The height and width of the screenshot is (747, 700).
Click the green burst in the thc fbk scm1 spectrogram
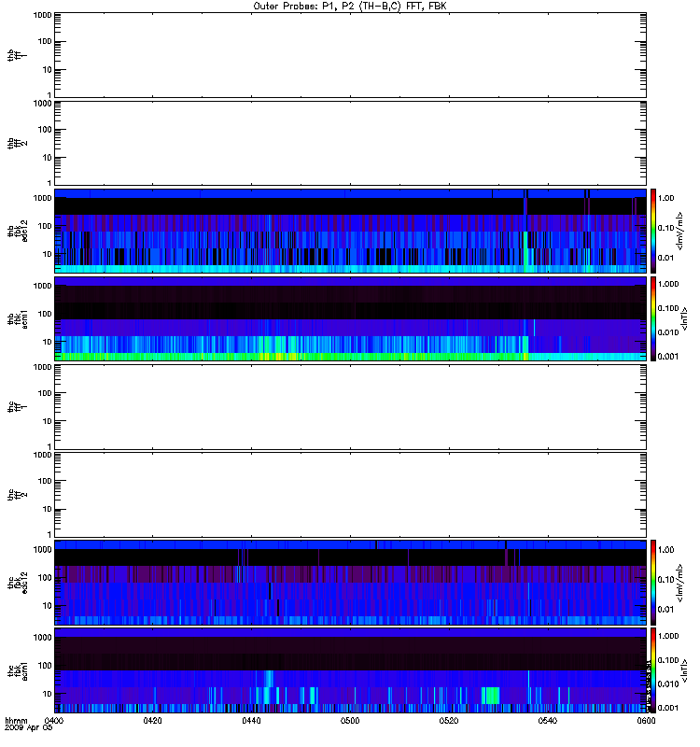pos(491,696)
